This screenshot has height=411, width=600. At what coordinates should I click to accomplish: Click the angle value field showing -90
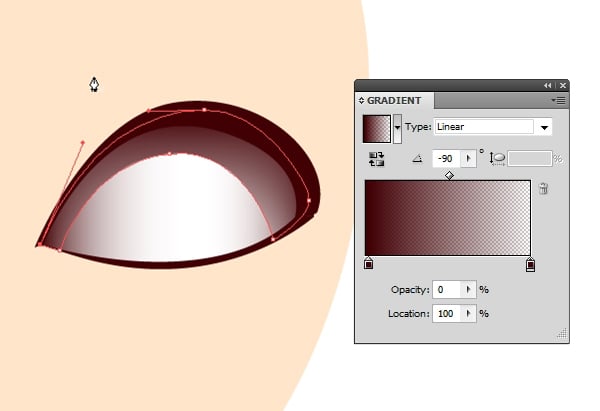point(445,159)
